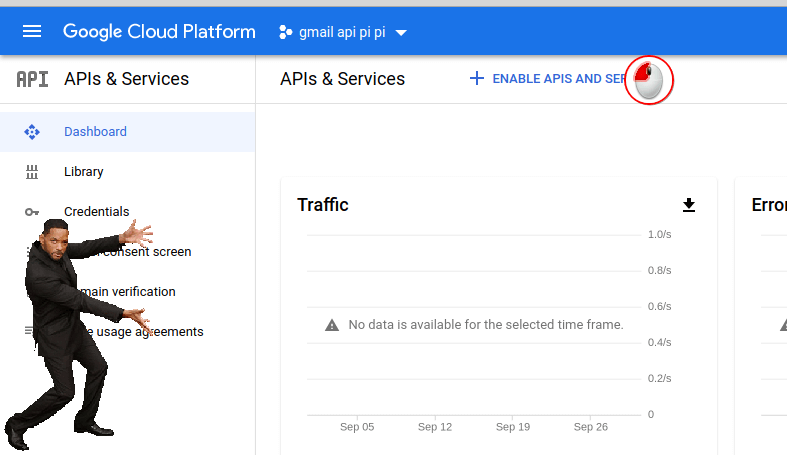Open the gmail api pi pi project selector
787x455 pixels.
tap(343, 32)
